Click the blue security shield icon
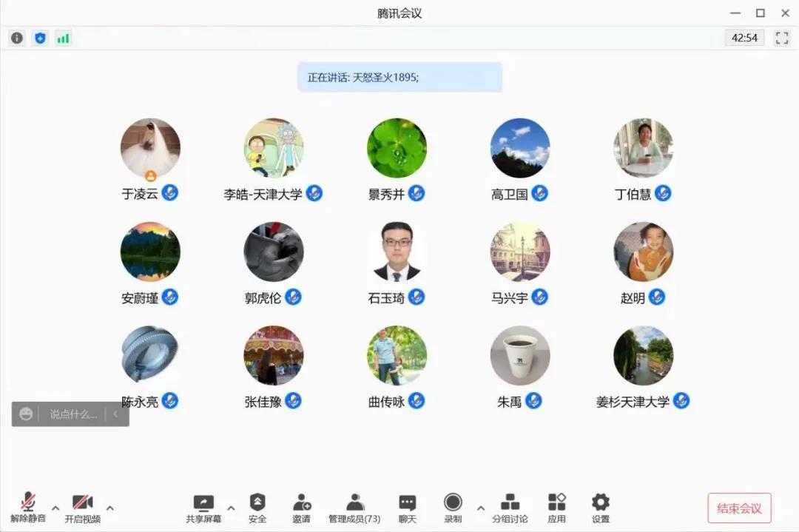Screen dimensions: 799x532 [40, 38]
